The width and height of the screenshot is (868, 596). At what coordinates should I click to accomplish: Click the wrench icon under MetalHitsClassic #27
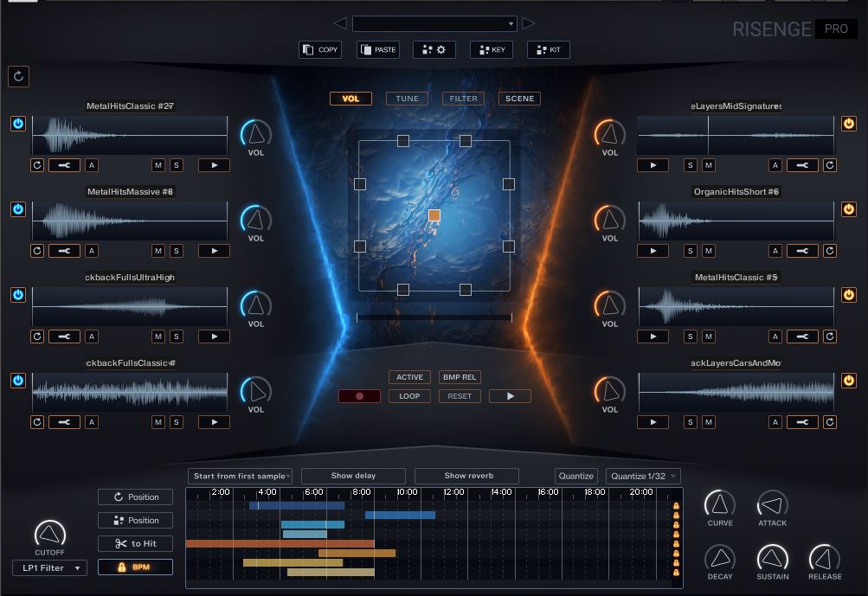point(64,165)
